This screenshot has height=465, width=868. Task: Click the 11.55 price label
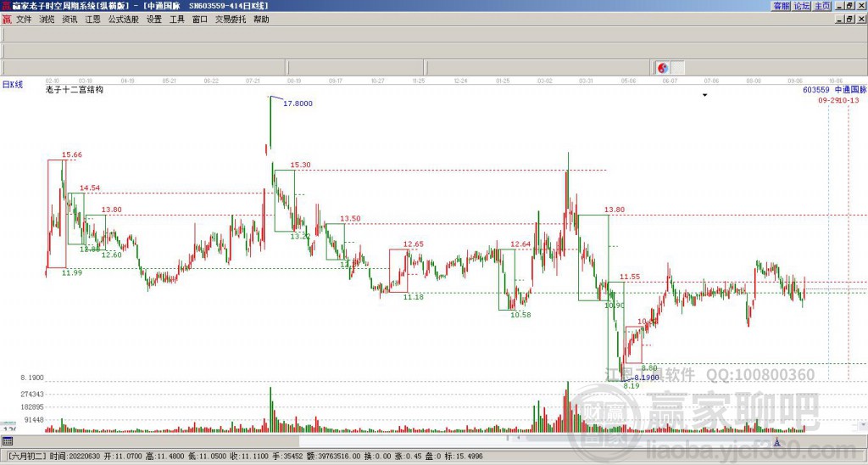pos(630,277)
